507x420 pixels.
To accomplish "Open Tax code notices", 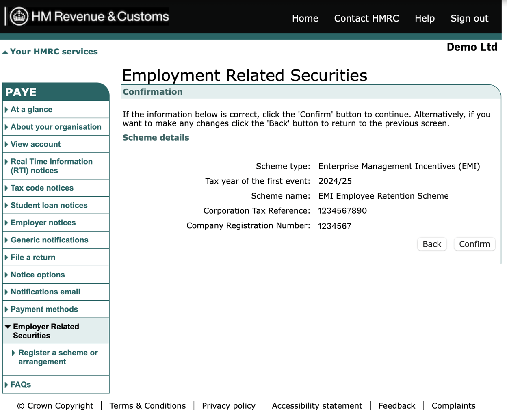I will click(x=42, y=188).
